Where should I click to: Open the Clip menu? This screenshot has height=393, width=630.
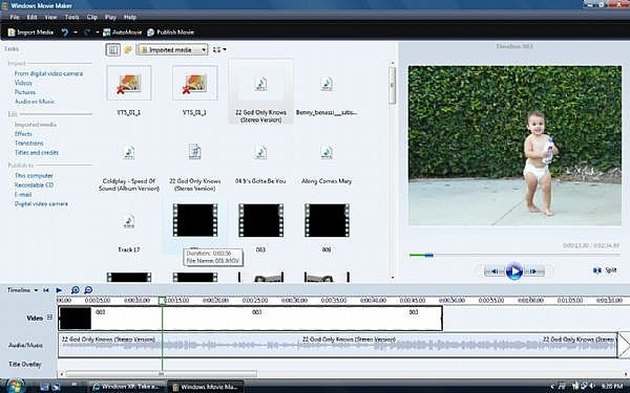point(92,17)
